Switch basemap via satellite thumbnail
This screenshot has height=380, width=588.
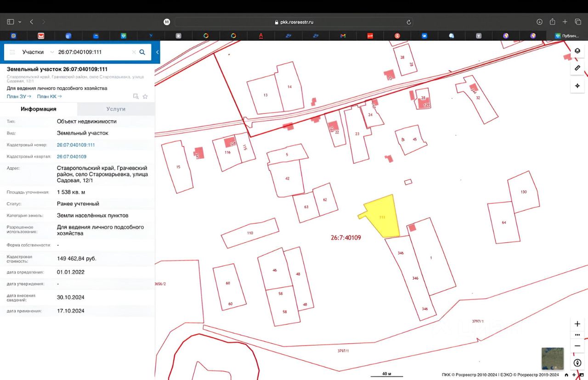[553, 358]
